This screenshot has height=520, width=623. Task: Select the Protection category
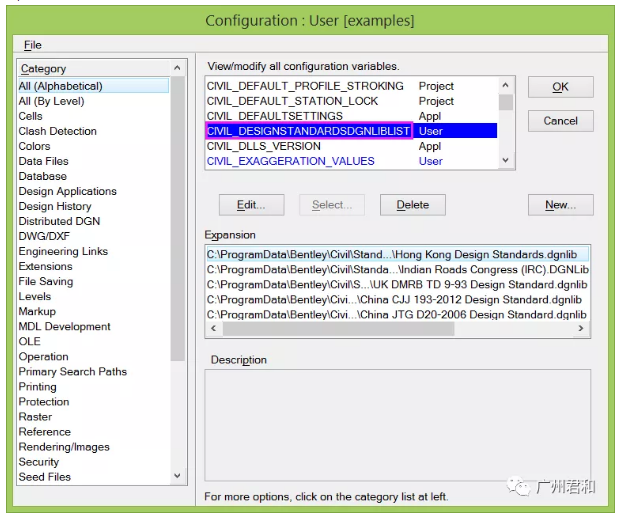[x=94, y=402]
